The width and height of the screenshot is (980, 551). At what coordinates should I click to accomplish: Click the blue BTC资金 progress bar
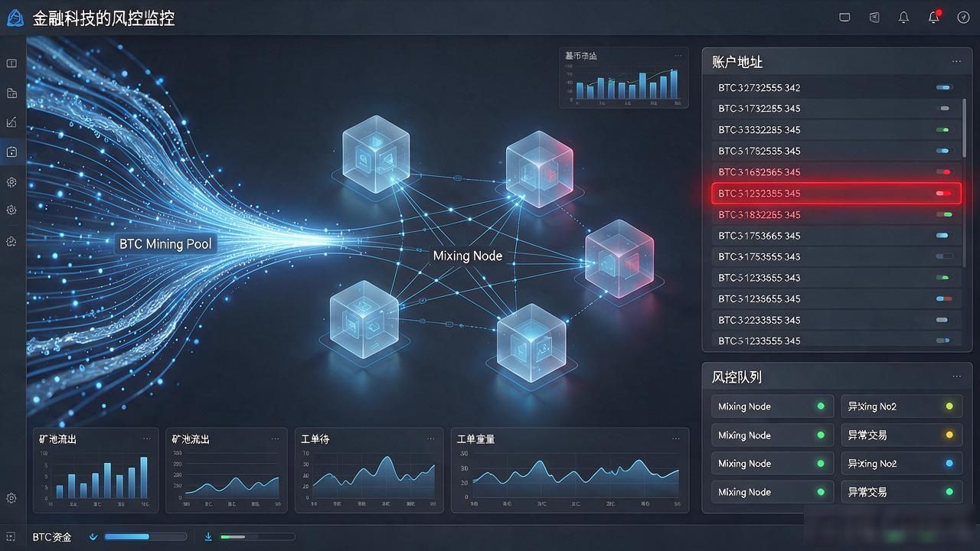(x=145, y=537)
